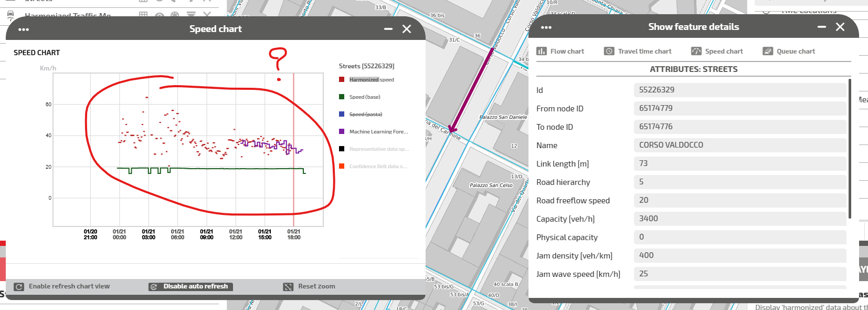Screen dimensions: 868x310
Task: Click the Road freeflow speed value field
Action: (739, 200)
